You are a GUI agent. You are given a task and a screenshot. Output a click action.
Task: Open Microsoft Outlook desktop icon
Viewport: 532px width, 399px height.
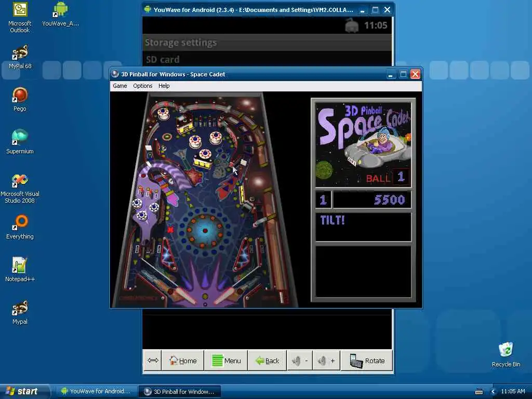pyautogui.click(x=20, y=18)
